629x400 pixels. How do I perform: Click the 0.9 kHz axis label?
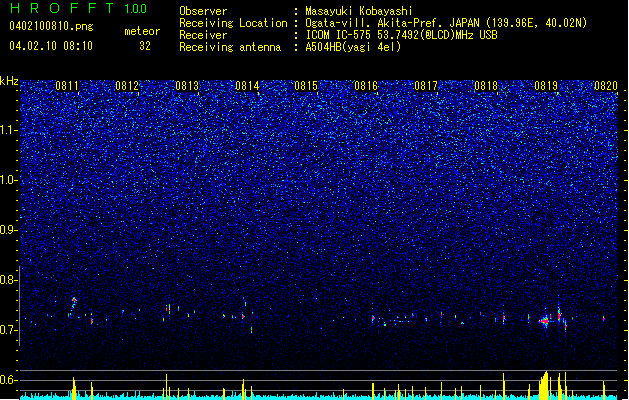click(x=8, y=230)
